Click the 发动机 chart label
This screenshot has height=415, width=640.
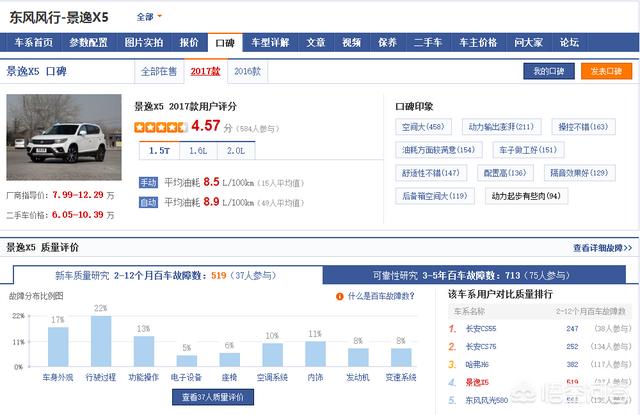coord(358,377)
